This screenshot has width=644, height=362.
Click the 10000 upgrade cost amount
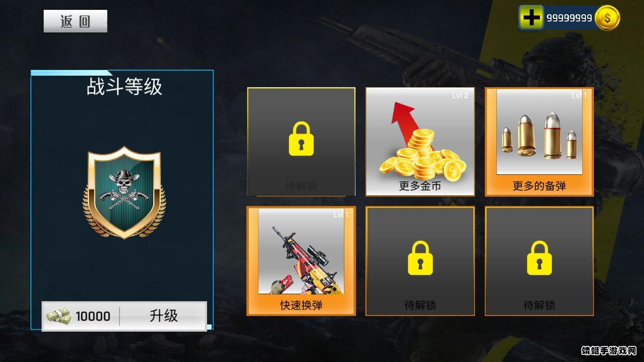pos(93,316)
